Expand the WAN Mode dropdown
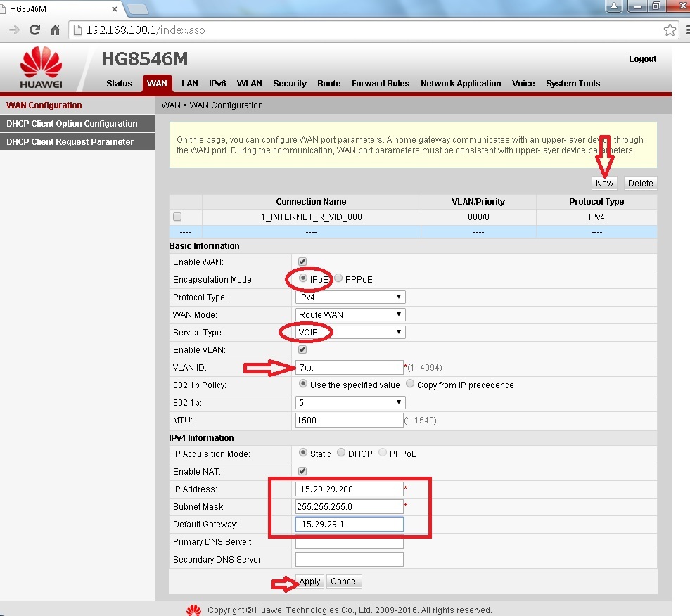Viewport: 690px width, 616px height. coord(350,314)
